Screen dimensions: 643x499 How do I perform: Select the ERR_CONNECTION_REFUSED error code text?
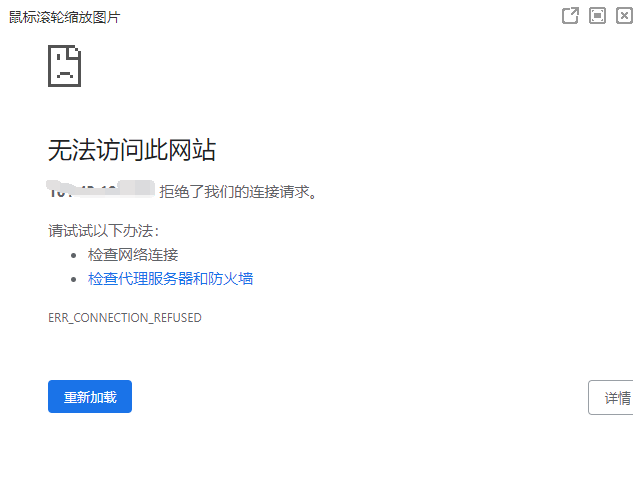(125, 318)
